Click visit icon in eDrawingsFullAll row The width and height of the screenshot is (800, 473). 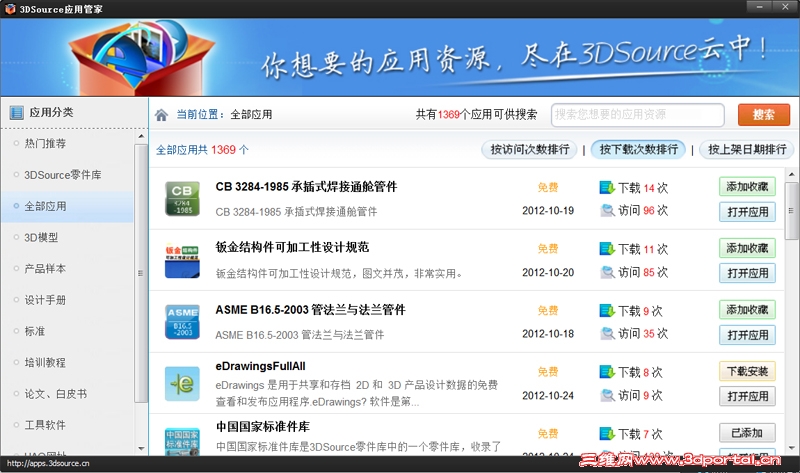coord(607,395)
